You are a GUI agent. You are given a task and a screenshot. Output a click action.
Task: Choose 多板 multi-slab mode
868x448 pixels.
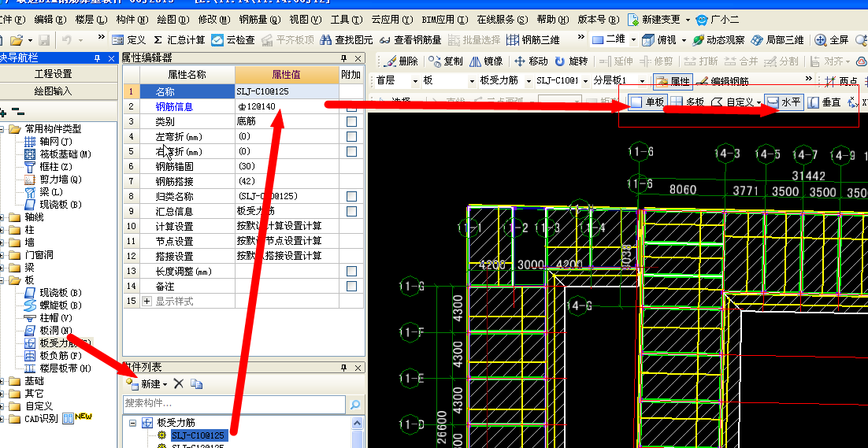[688, 102]
